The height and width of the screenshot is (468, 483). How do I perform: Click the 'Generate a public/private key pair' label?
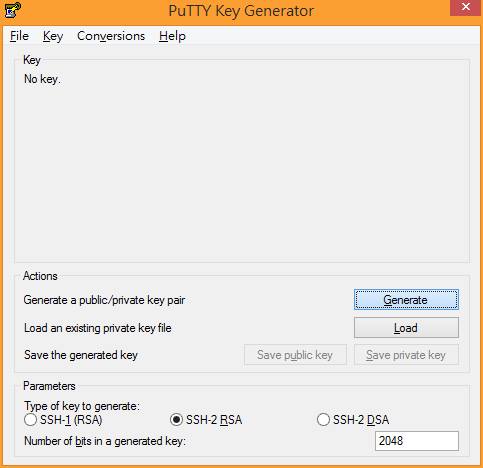pyautogui.click(x=104, y=300)
